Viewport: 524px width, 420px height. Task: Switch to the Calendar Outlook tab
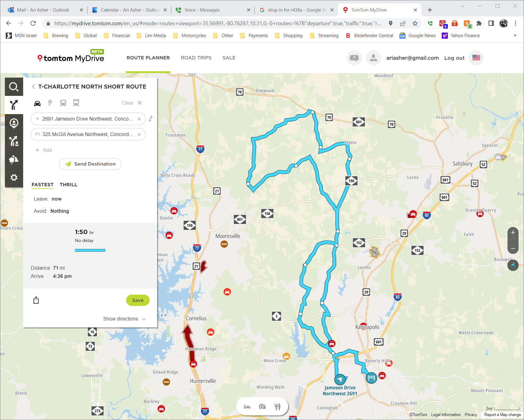pyautogui.click(x=130, y=10)
